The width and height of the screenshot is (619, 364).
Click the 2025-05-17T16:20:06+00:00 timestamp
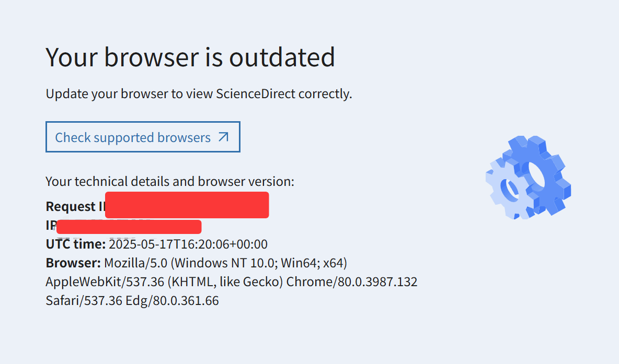click(188, 244)
